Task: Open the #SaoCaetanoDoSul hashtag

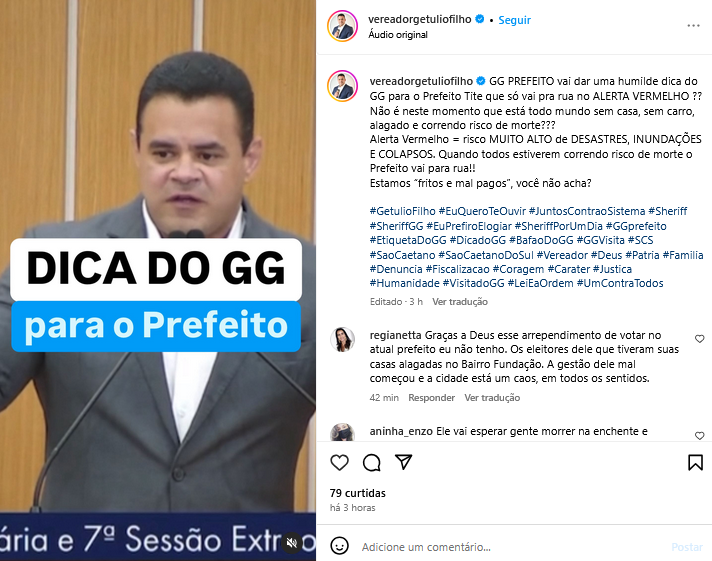Action: (485, 255)
